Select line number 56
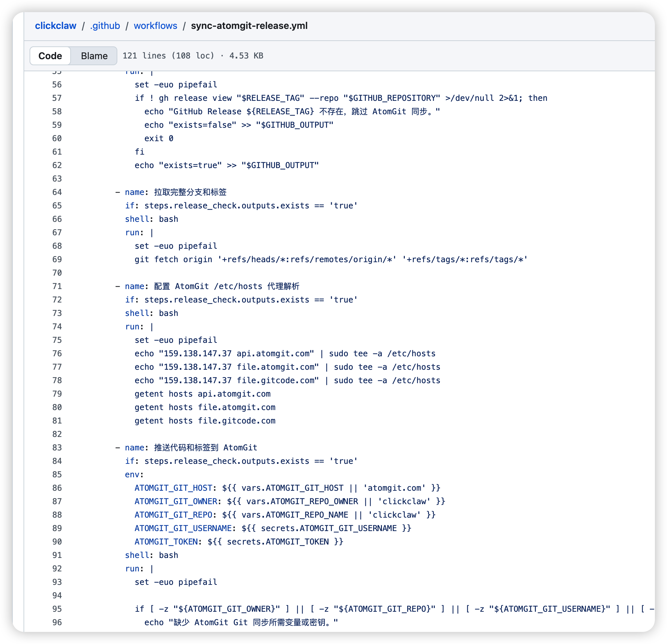667x644 pixels. [57, 85]
